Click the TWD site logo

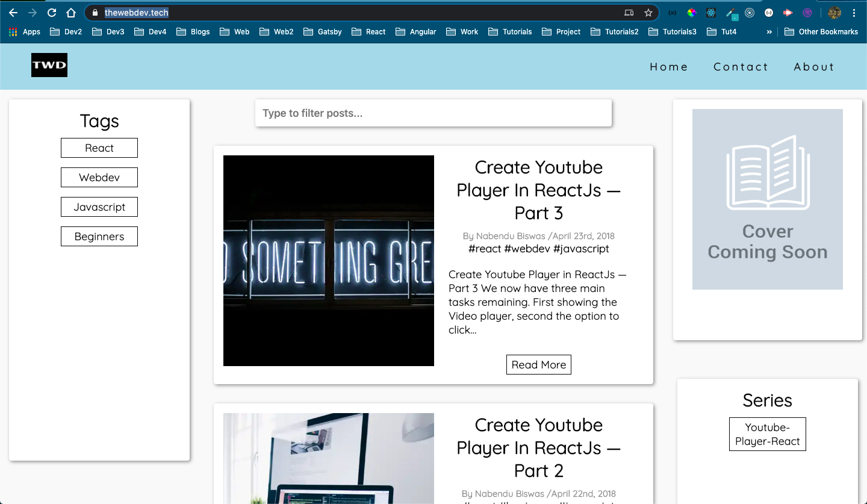click(x=49, y=65)
